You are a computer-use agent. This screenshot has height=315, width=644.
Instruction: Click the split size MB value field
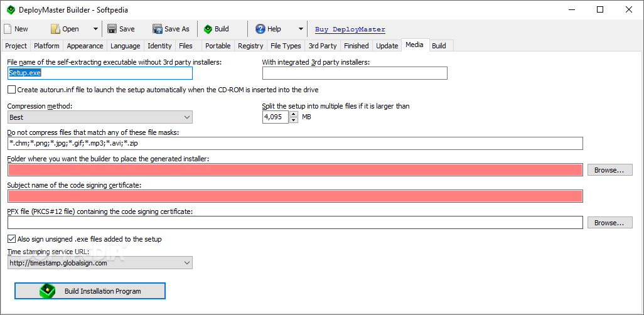pos(276,117)
